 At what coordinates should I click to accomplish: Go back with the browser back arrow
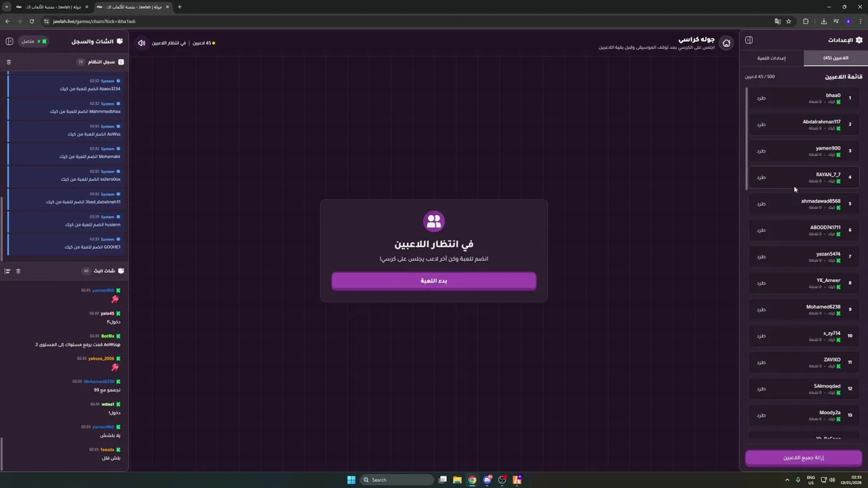point(7,21)
